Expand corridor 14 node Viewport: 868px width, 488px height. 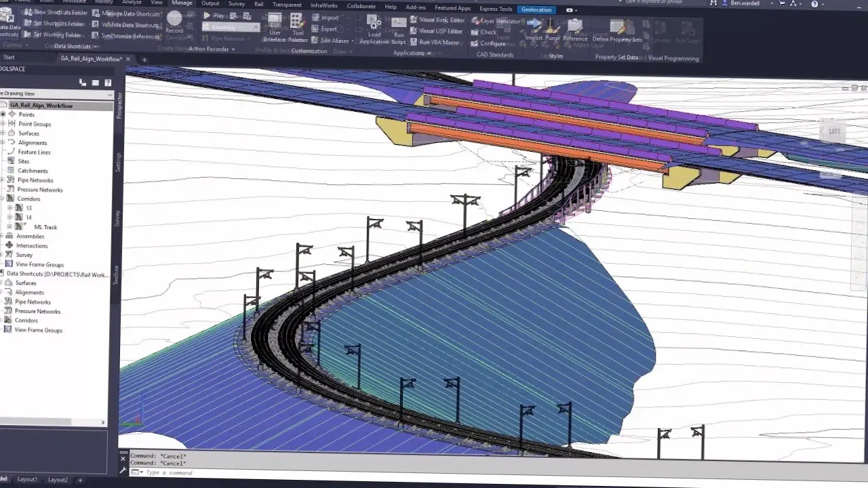9,218
